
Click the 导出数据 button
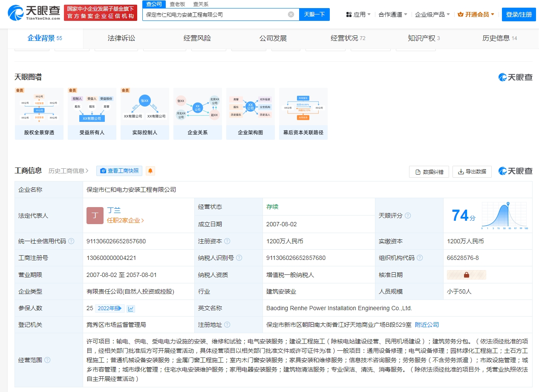472,172
